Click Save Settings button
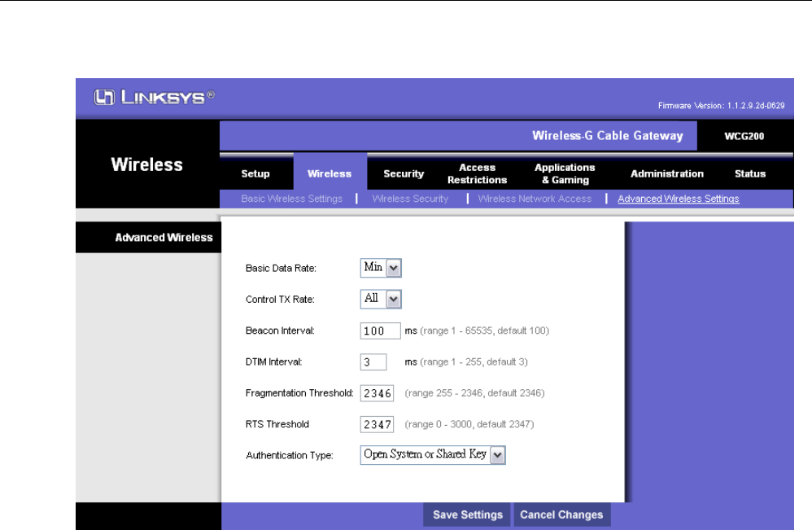The width and height of the screenshot is (812, 530). click(467, 515)
